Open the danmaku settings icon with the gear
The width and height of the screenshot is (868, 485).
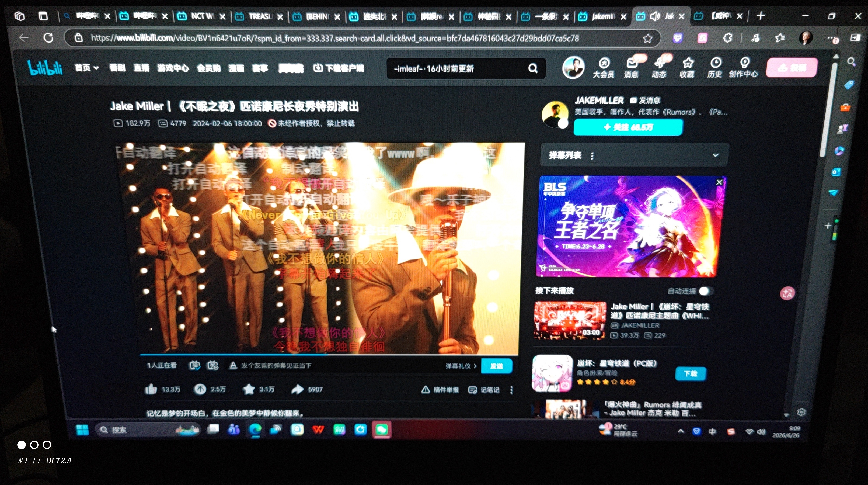point(212,365)
